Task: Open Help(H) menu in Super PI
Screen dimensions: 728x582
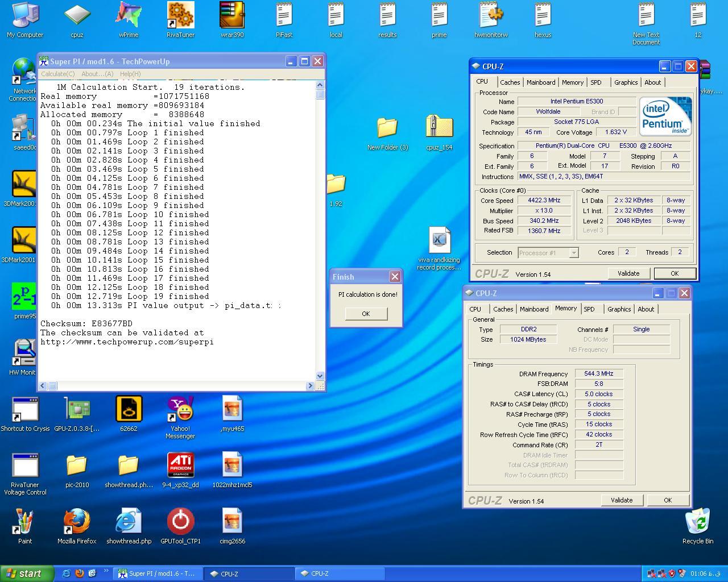Action: pos(130,74)
